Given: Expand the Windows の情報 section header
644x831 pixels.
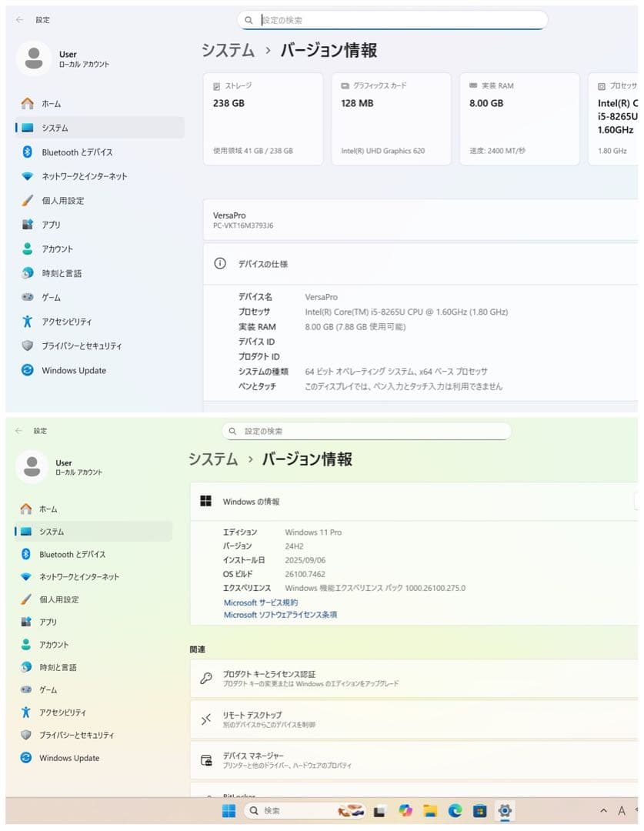Looking at the screenshot, I should click(415, 502).
